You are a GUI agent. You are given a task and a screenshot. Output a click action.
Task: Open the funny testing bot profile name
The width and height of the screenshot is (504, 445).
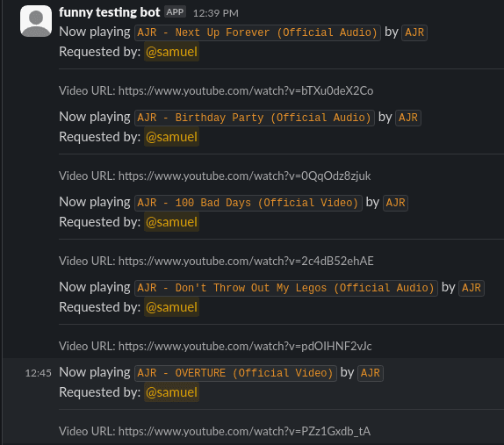pyautogui.click(x=109, y=12)
